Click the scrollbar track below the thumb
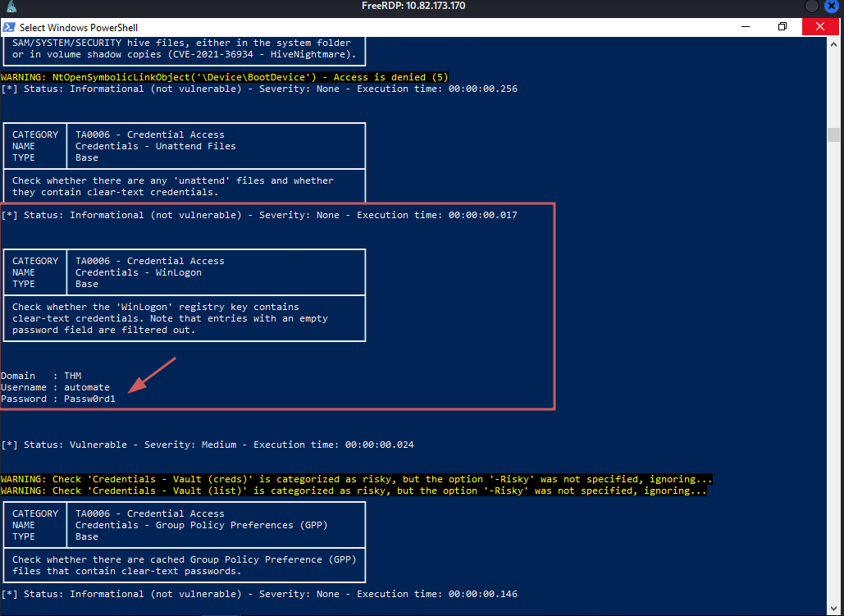Image resolution: width=844 pixels, height=616 pixels. [x=833, y=369]
